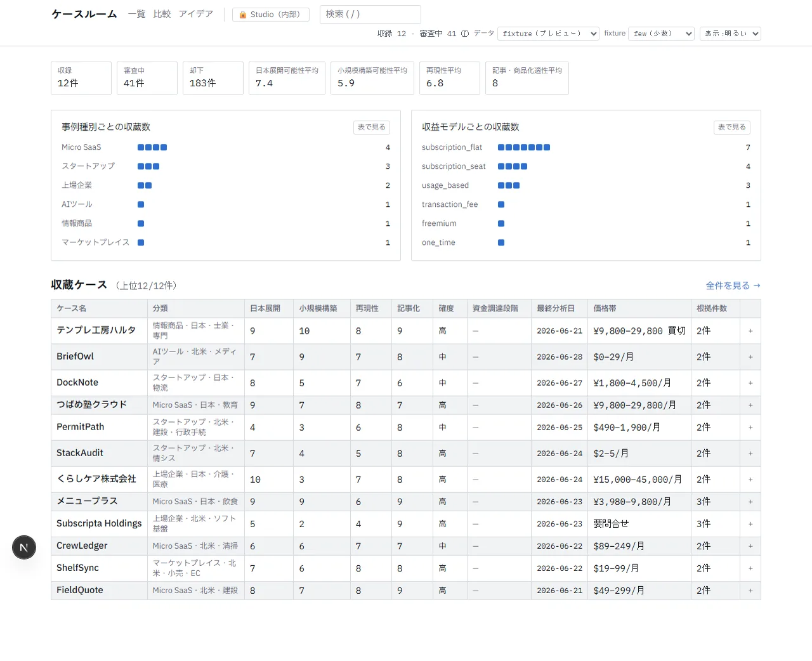Viewport: 812px width, 661px height.
Task: Open the データ fixture（プレビュー） dropdown
Action: [x=549, y=34]
